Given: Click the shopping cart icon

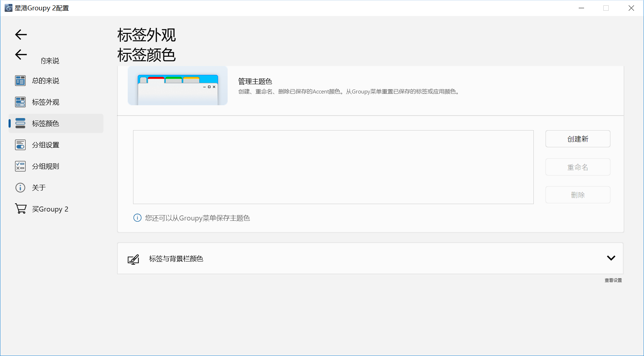Looking at the screenshot, I should click(21, 209).
